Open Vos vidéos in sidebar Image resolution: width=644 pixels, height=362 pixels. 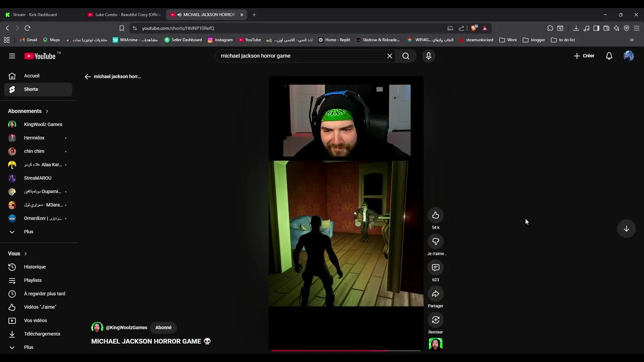click(38, 320)
